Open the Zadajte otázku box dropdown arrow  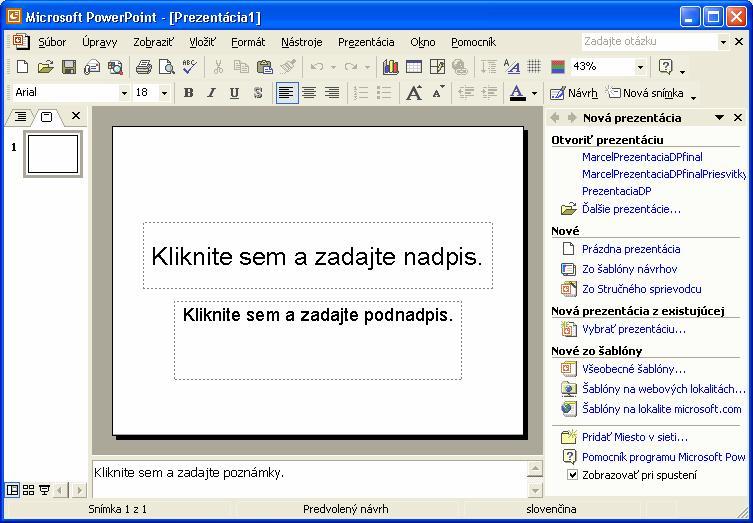point(723,42)
